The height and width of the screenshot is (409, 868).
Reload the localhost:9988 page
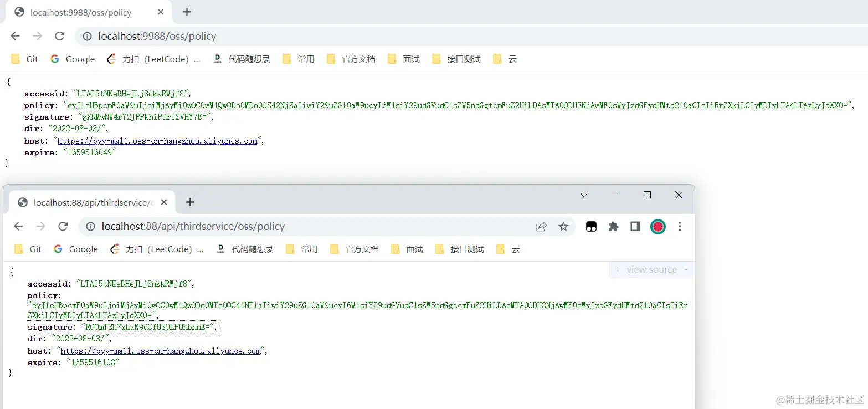click(x=59, y=36)
